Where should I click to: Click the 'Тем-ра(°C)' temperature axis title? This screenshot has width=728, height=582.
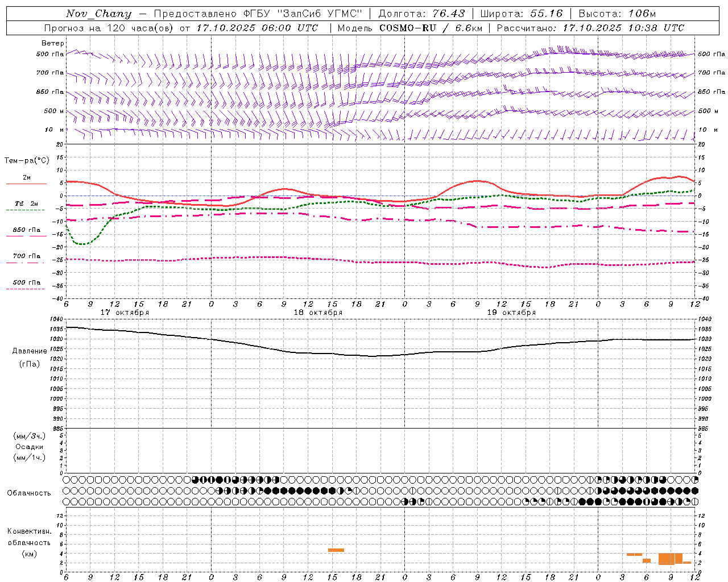[27, 161]
